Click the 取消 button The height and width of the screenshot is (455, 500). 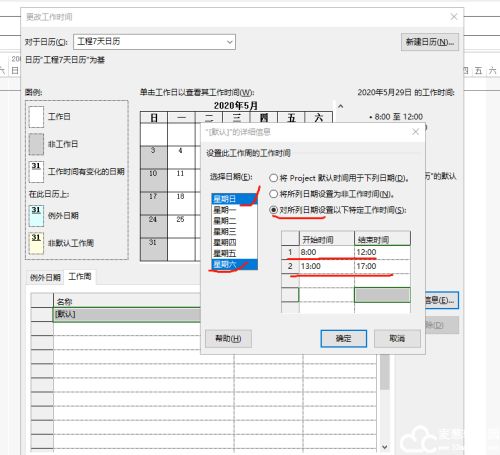click(x=397, y=339)
